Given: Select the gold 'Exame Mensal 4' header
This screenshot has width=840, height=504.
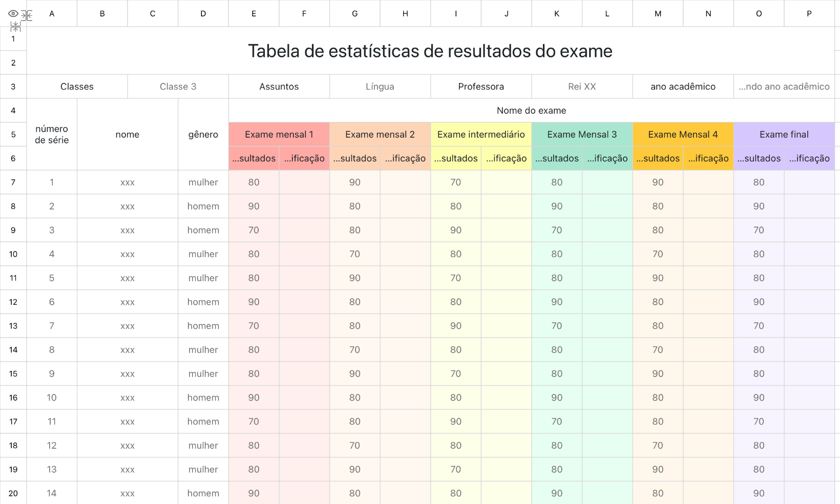Looking at the screenshot, I should pyautogui.click(x=683, y=134).
